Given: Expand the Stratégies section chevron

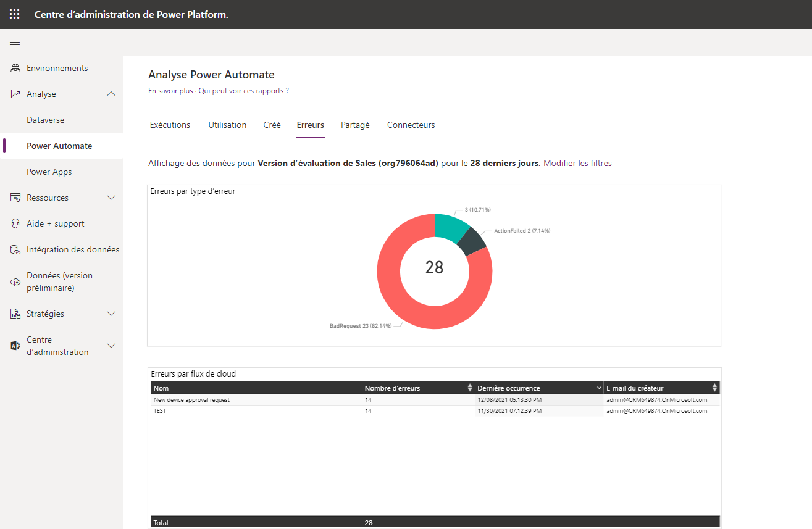Looking at the screenshot, I should pyautogui.click(x=111, y=314).
